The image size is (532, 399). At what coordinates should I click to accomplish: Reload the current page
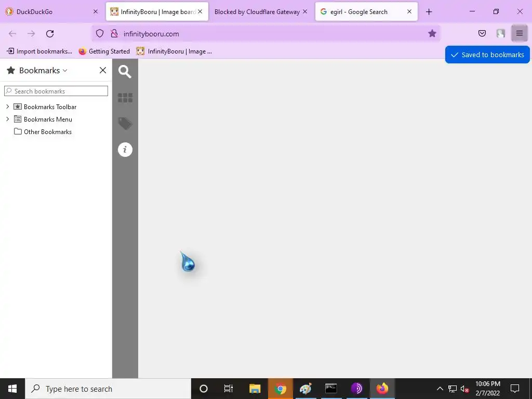[x=50, y=34]
